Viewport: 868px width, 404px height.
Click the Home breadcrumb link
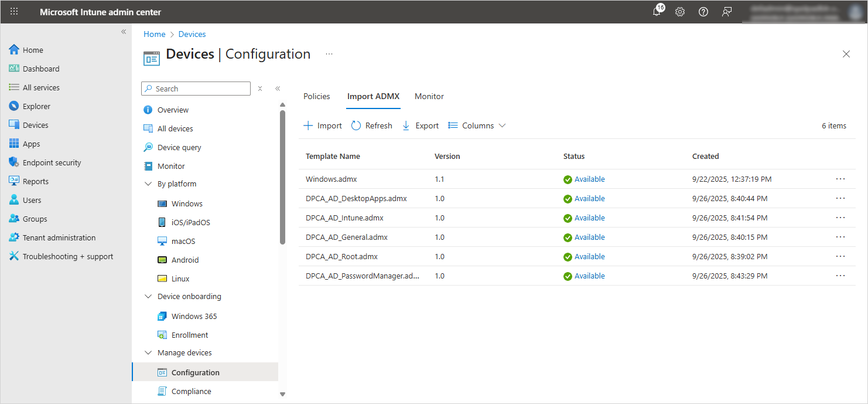(x=154, y=34)
